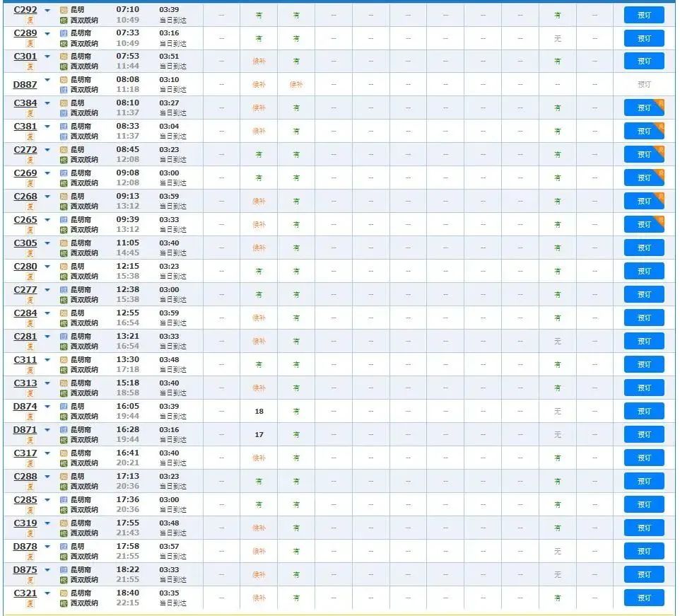Click the 复 icon under train D874

[30, 417]
